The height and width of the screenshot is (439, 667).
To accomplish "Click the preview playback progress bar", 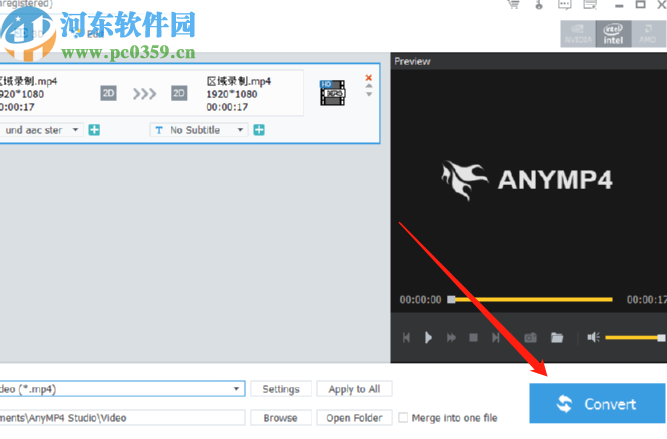I will pos(530,299).
